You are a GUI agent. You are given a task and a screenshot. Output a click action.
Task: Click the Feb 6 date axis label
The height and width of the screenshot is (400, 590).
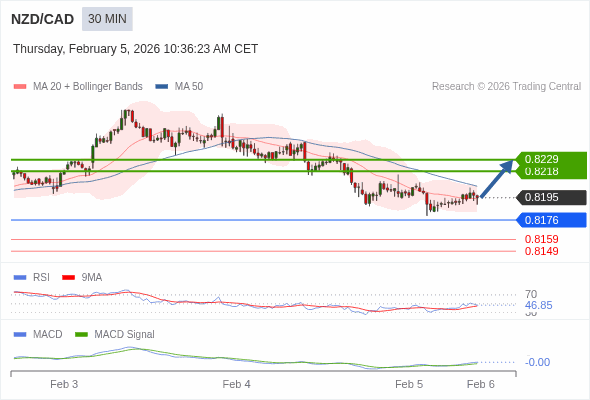click(x=481, y=384)
